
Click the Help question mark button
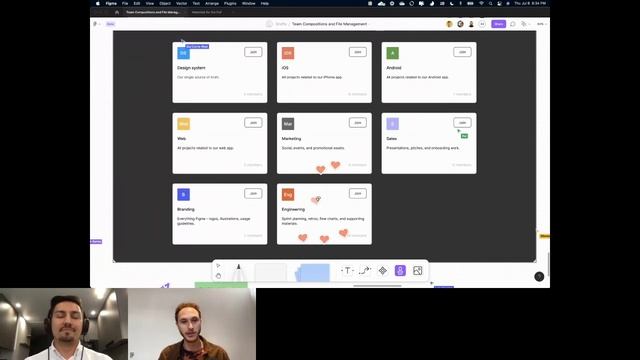click(539, 277)
